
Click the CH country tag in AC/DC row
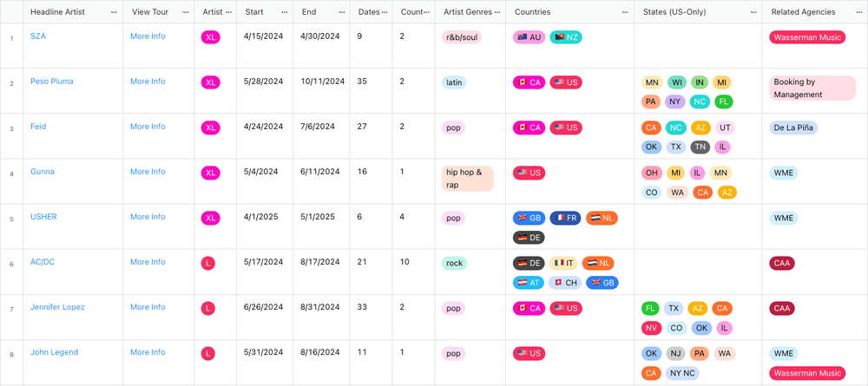pyautogui.click(x=565, y=283)
